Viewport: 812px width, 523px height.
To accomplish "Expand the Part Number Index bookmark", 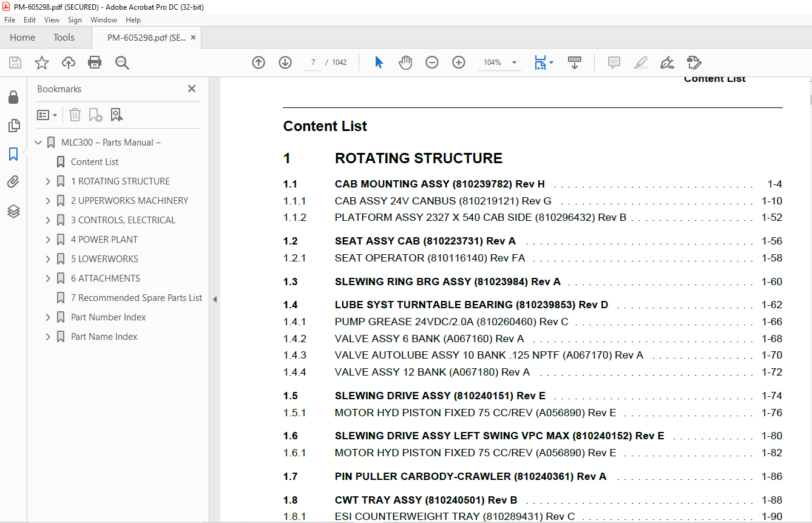I will coord(48,317).
